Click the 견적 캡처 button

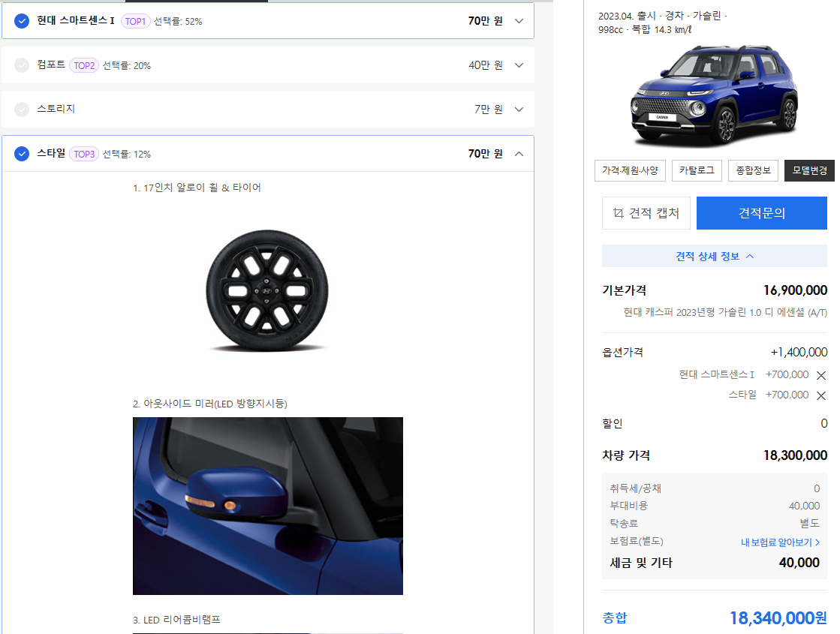[646, 213]
